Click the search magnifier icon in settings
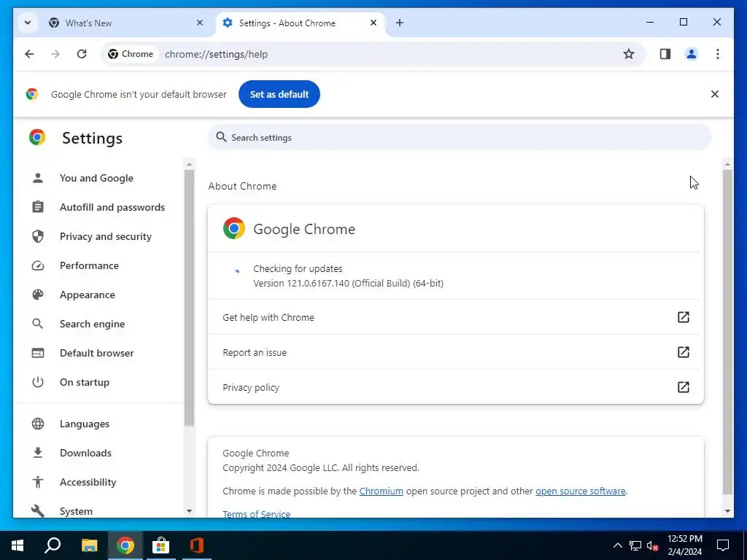The height and width of the screenshot is (560, 747). click(221, 138)
